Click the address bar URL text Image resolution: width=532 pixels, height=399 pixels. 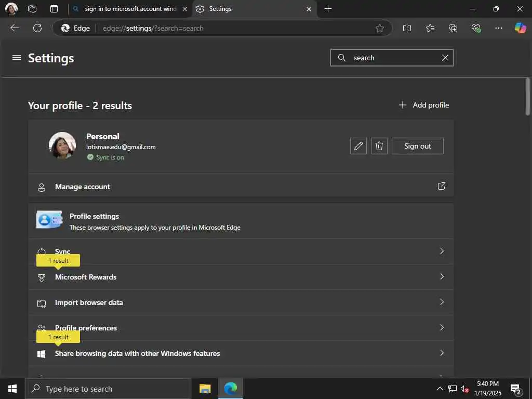[x=153, y=28]
